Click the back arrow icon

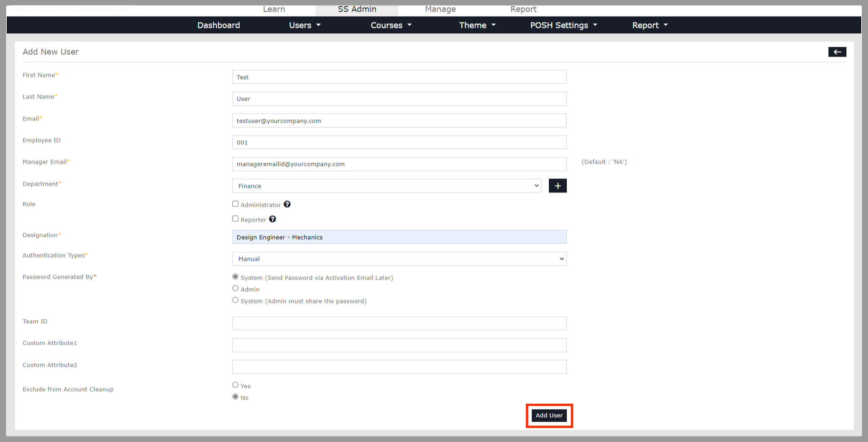click(x=837, y=52)
